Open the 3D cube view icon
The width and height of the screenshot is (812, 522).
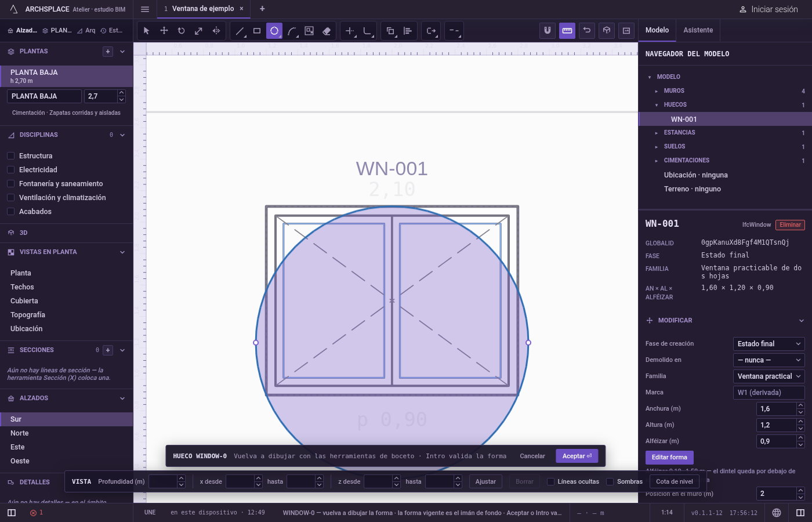(x=607, y=31)
